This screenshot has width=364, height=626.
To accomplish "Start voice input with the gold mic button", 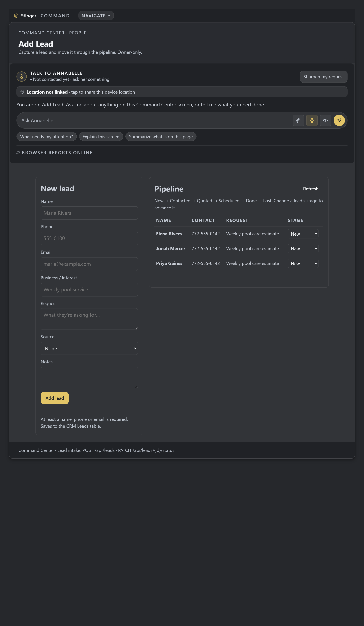I will (x=312, y=121).
